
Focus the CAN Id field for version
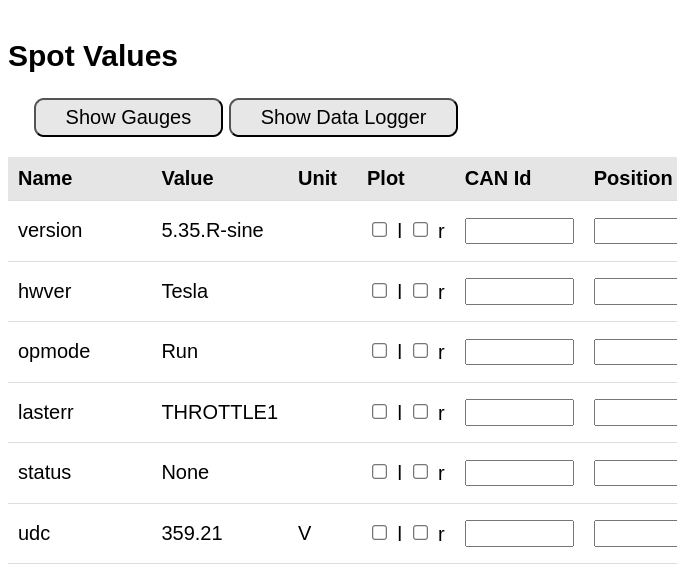click(519, 231)
